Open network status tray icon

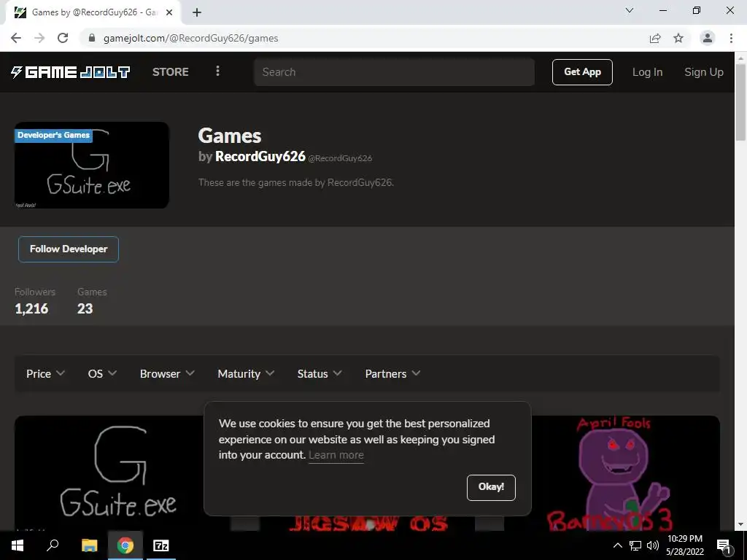pos(635,545)
